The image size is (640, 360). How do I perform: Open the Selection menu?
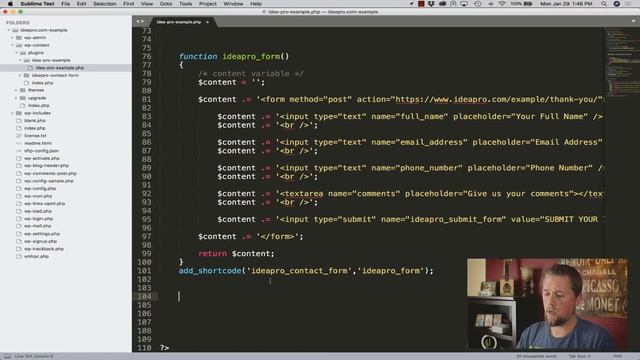[104, 4]
